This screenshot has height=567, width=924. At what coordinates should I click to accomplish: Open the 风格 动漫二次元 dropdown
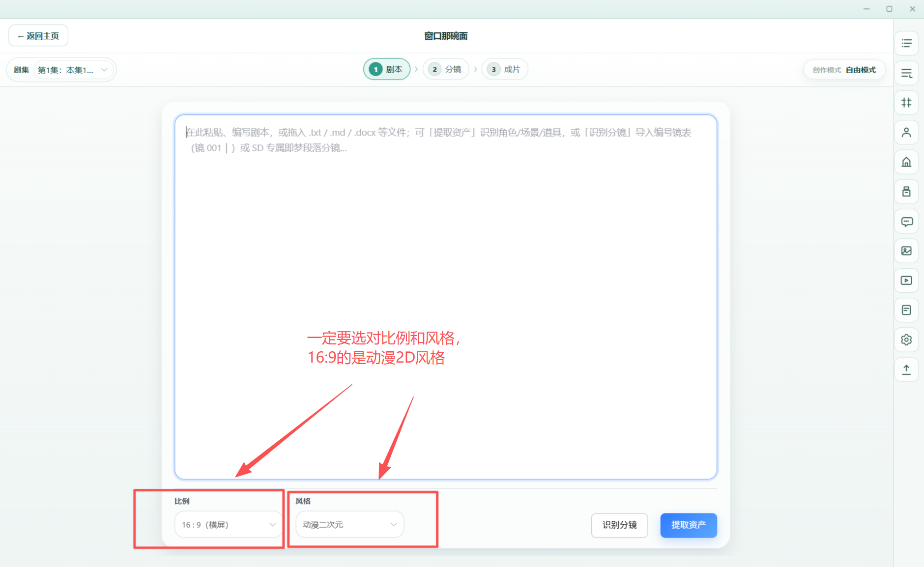click(349, 525)
